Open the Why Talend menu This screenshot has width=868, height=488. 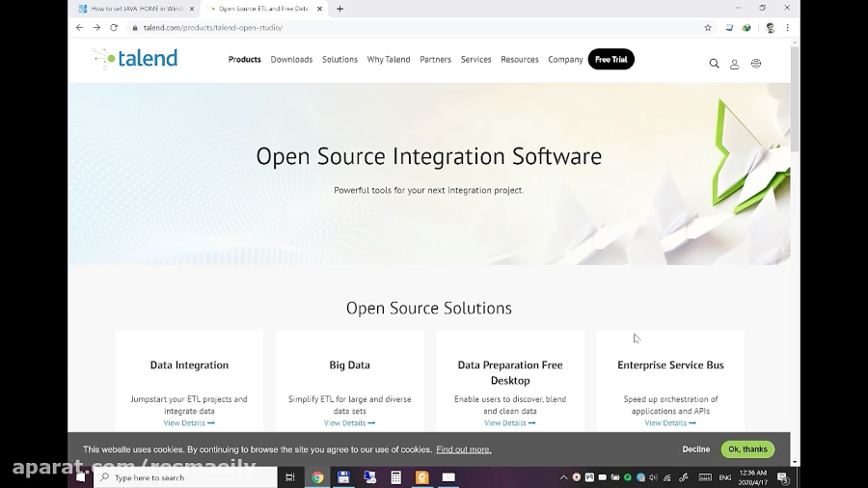[389, 59]
